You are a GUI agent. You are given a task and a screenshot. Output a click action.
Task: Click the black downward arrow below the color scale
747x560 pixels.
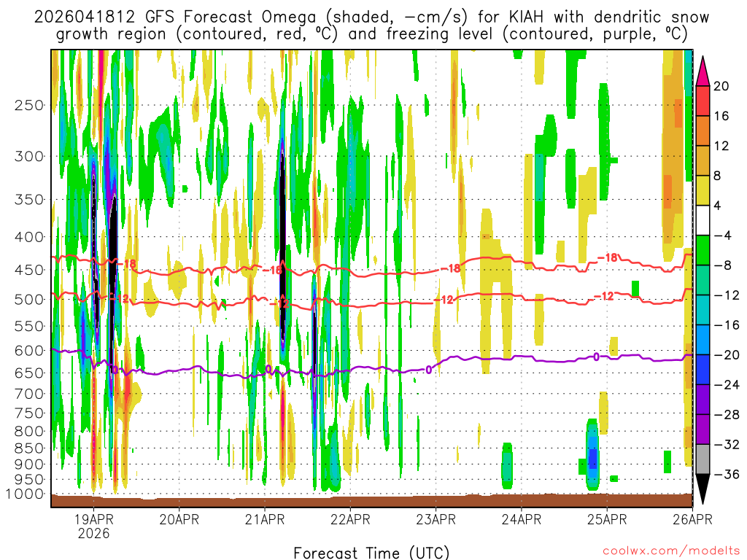click(x=703, y=489)
